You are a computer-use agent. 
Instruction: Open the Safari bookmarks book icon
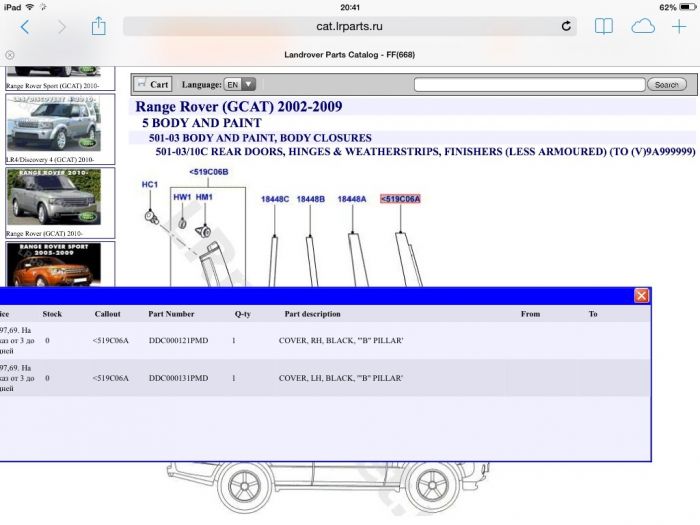point(604,26)
